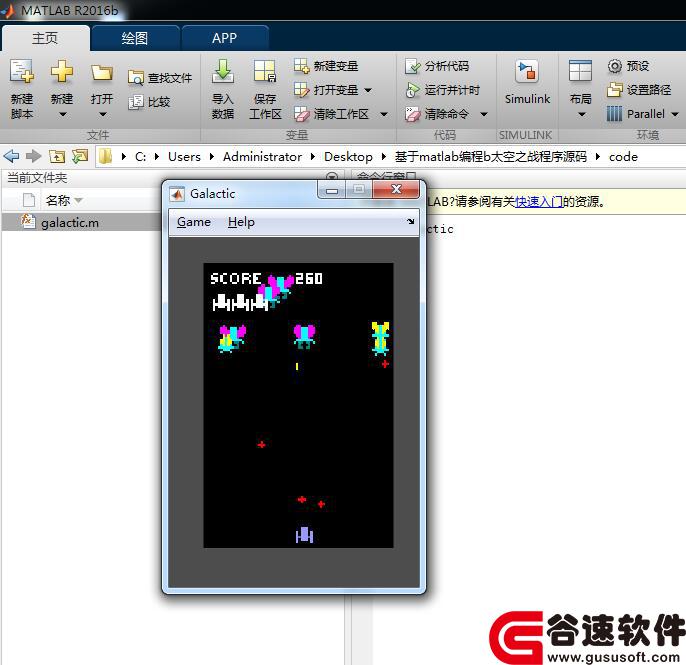Expand the Layout (布局) dropdown arrow
Screen dimensions: 686x665
coord(581,115)
